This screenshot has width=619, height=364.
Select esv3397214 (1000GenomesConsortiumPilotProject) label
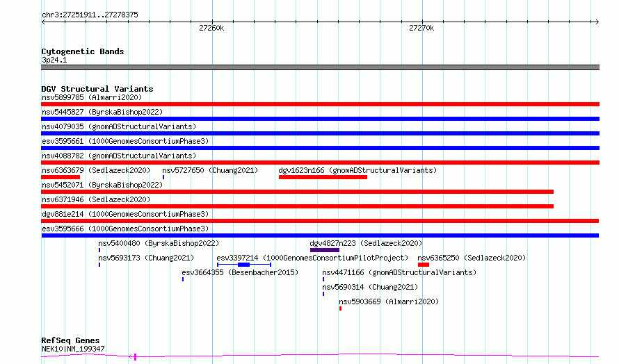click(x=312, y=258)
